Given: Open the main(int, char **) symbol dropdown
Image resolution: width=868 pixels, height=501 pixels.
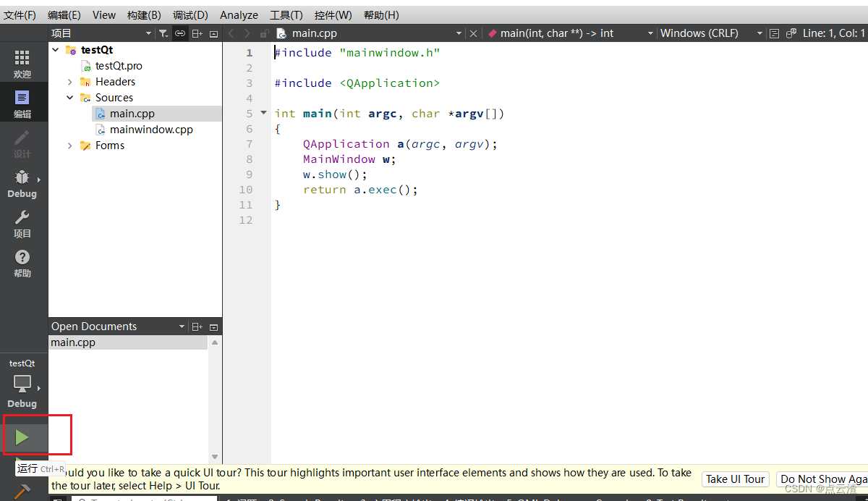Looking at the screenshot, I should click(571, 33).
